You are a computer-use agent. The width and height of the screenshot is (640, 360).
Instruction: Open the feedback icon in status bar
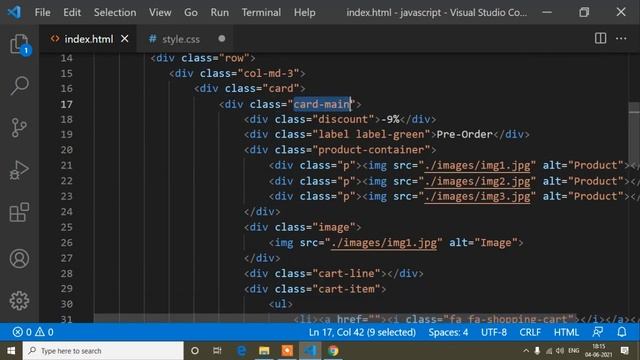click(x=598, y=332)
